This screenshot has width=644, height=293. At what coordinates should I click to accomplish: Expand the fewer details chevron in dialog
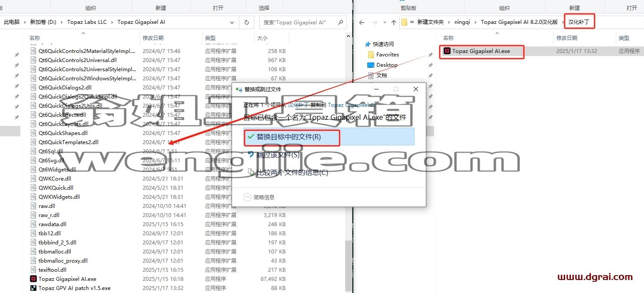[x=248, y=197]
